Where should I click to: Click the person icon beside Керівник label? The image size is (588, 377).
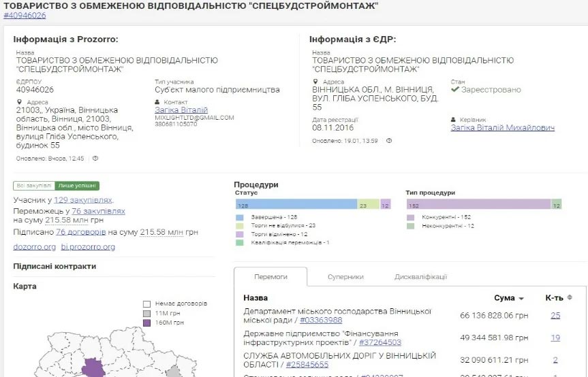453,120
